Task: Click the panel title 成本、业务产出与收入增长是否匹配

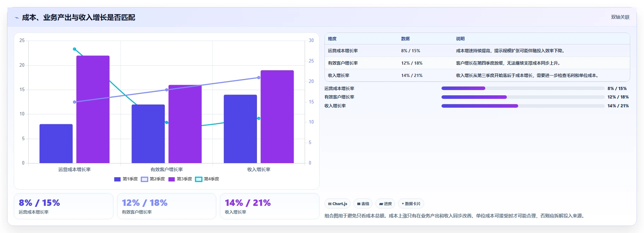Action: (78, 18)
